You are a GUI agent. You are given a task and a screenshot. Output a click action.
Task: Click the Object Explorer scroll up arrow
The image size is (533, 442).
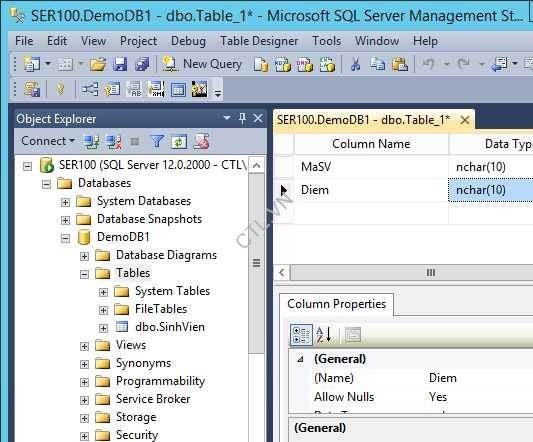[x=257, y=166]
